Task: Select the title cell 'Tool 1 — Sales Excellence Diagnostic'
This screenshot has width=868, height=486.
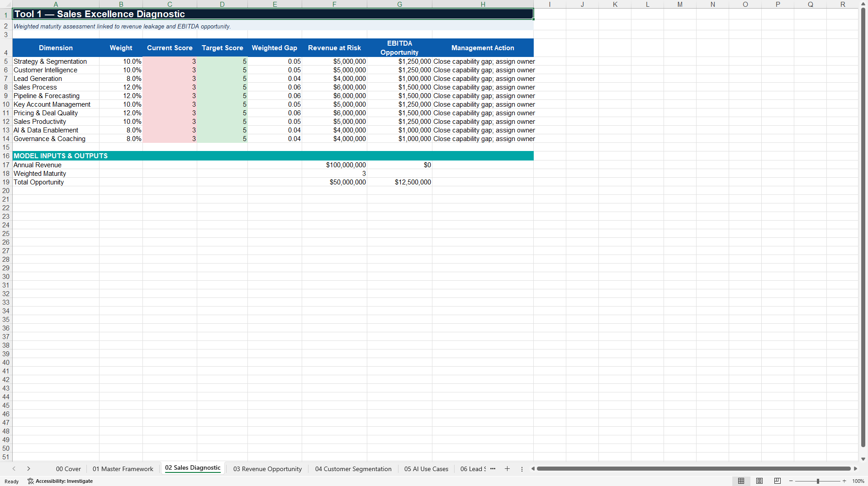Action: point(273,14)
